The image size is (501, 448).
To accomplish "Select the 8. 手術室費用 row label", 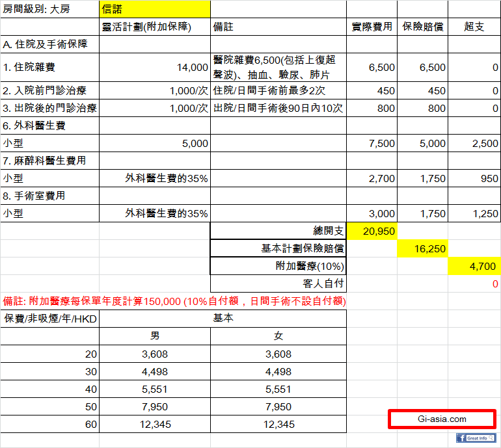I will 50,196.
